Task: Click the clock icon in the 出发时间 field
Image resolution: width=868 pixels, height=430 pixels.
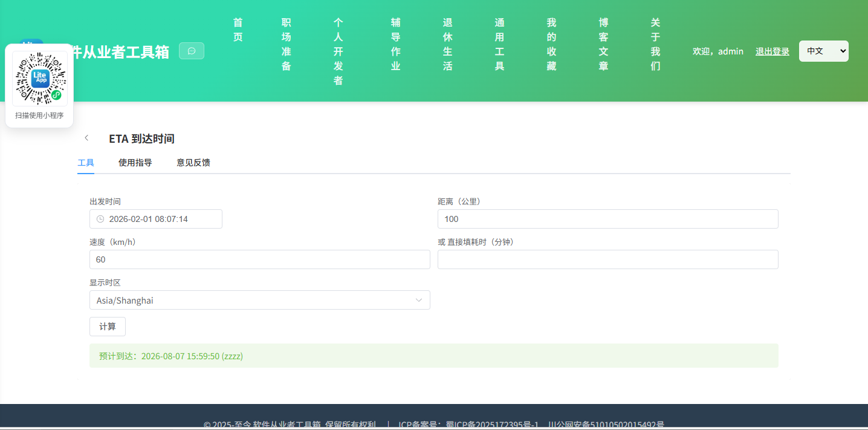Action: 100,219
